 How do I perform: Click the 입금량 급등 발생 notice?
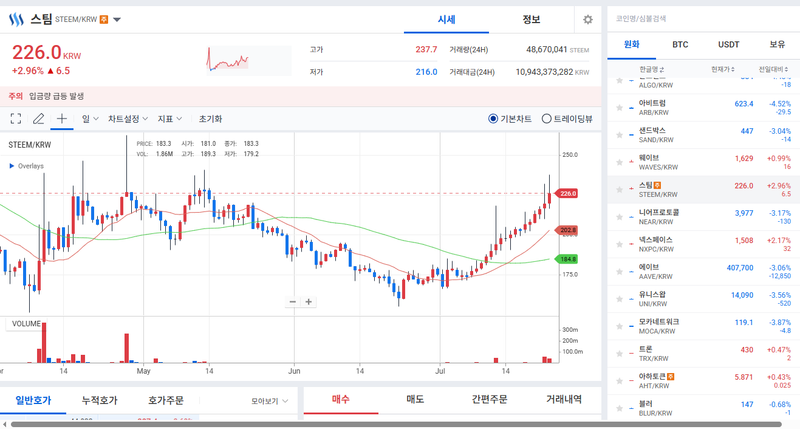click(56, 96)
